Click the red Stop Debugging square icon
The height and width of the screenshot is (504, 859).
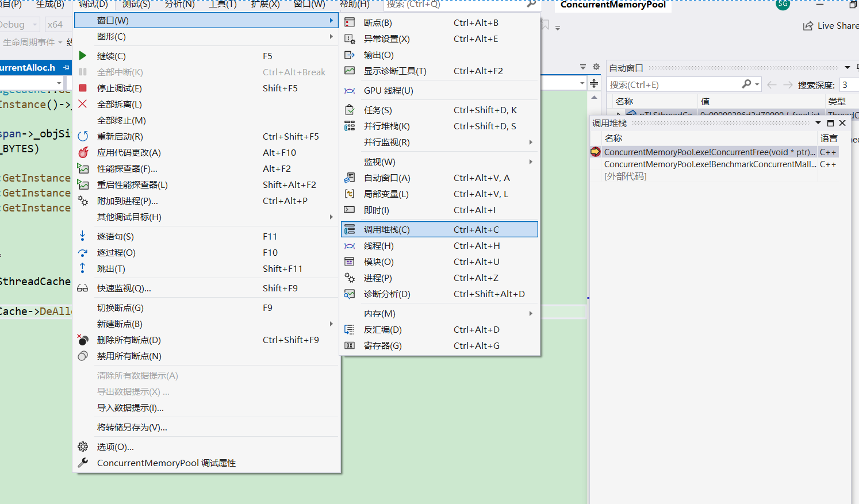point(83,88)
